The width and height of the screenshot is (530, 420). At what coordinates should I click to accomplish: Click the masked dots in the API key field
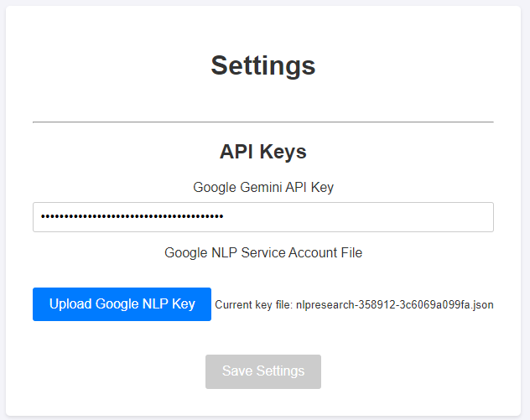(132, 217)
